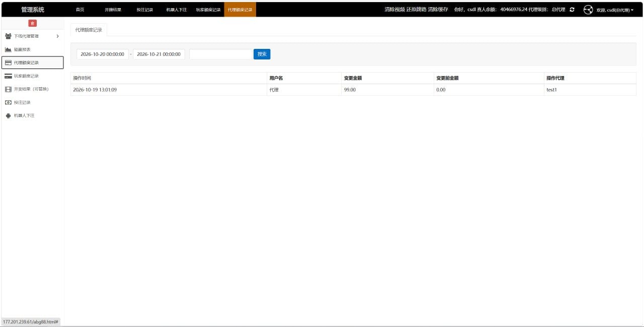Open the end date field 2026-10-21 00:00:00

tap(159, 54)
